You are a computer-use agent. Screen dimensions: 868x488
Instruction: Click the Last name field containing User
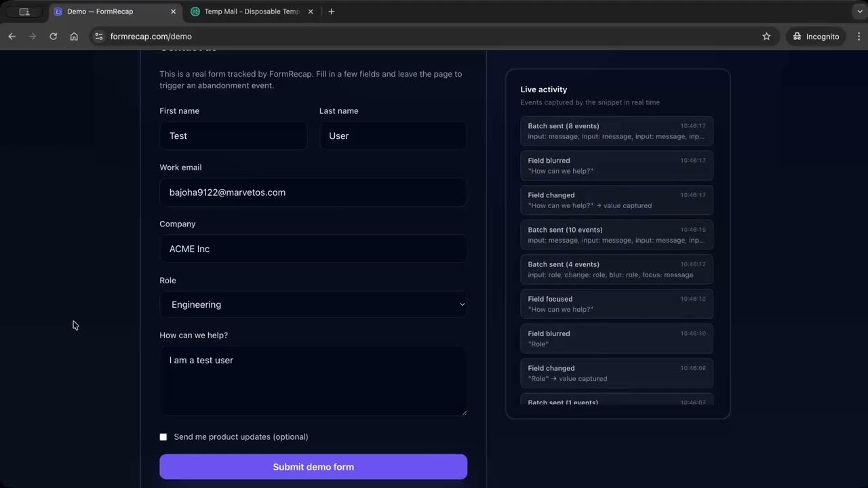click(393, 136)
